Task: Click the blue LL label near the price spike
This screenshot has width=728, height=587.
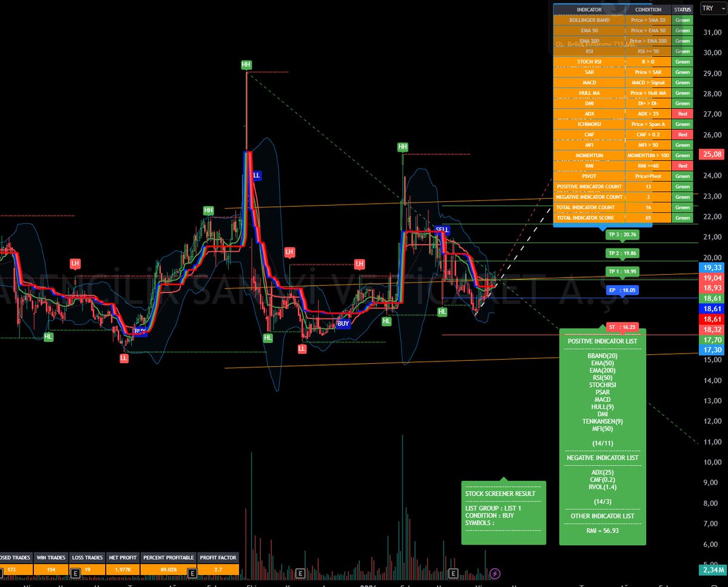Action: (257, 175)
